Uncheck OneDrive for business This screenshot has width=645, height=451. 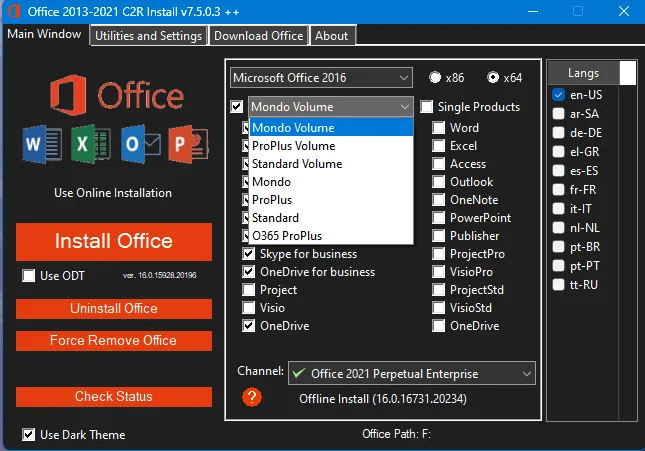tap(248, 272)
